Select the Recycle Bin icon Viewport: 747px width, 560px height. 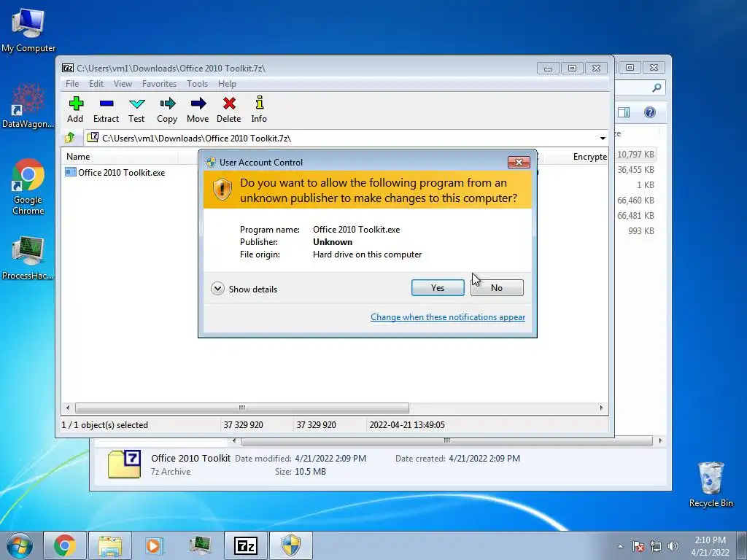pyautogui.click(x=711, y=484)
